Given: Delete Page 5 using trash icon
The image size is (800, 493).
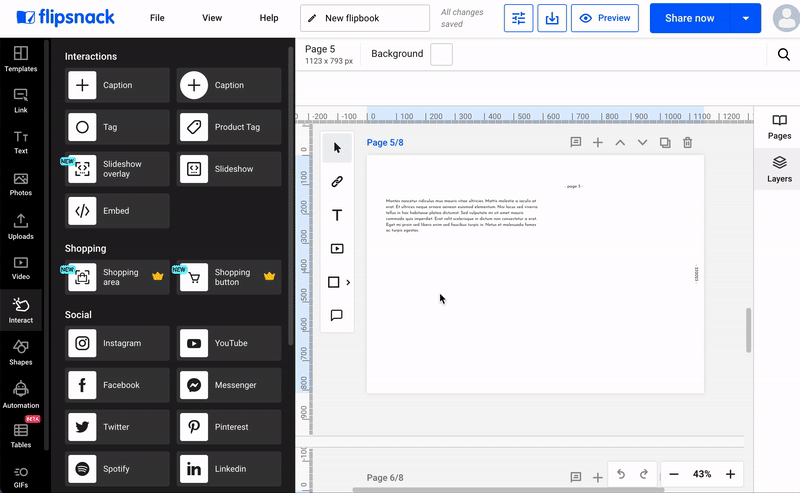Looking at the screenshot, I should click(x=687, y=143).
